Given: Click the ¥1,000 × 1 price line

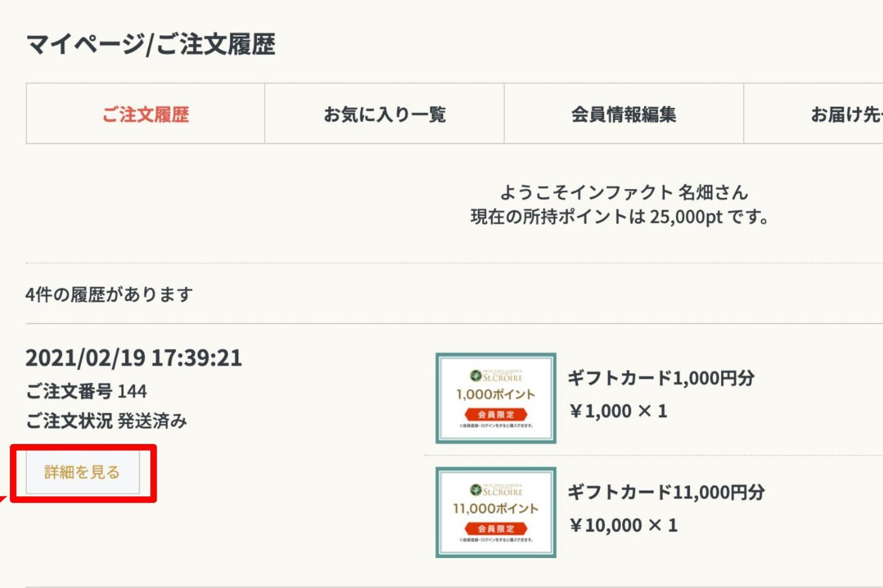Looking at the screenshot, I should pyautogui.click(x=618, y=411).
